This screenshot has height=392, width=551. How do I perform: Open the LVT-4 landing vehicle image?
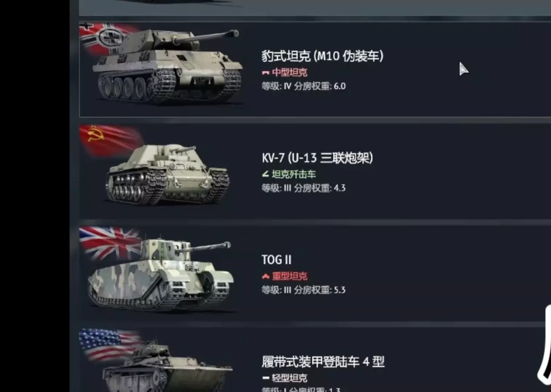click(x=166, y=367)
